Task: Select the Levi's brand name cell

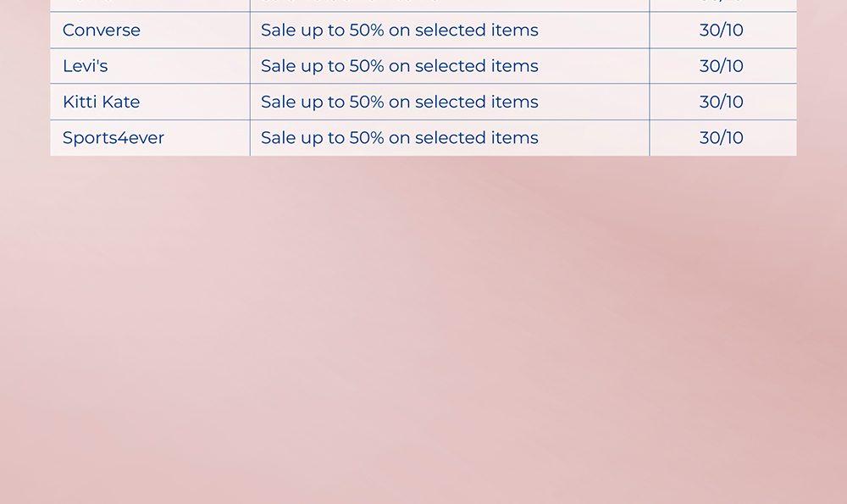Action: click(85, 66)
